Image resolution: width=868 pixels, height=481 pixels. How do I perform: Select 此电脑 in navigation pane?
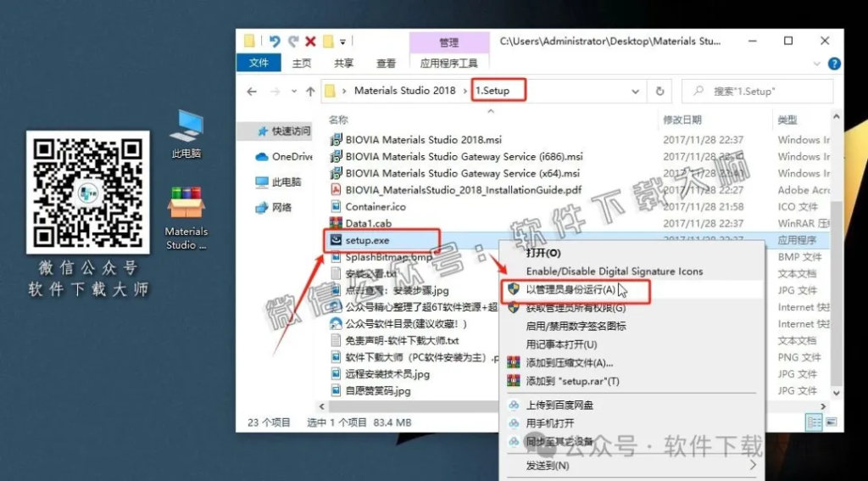(x=278, y=182)
